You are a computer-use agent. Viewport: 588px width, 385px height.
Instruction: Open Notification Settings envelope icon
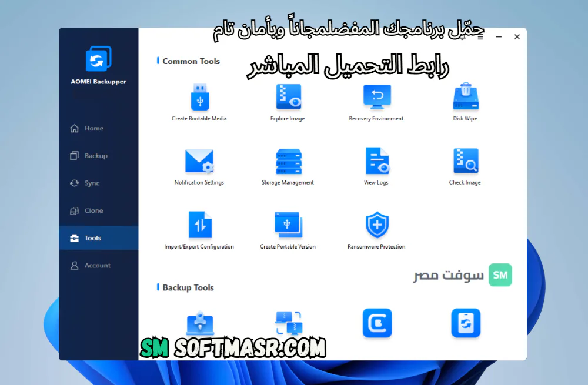coord(199,161)
